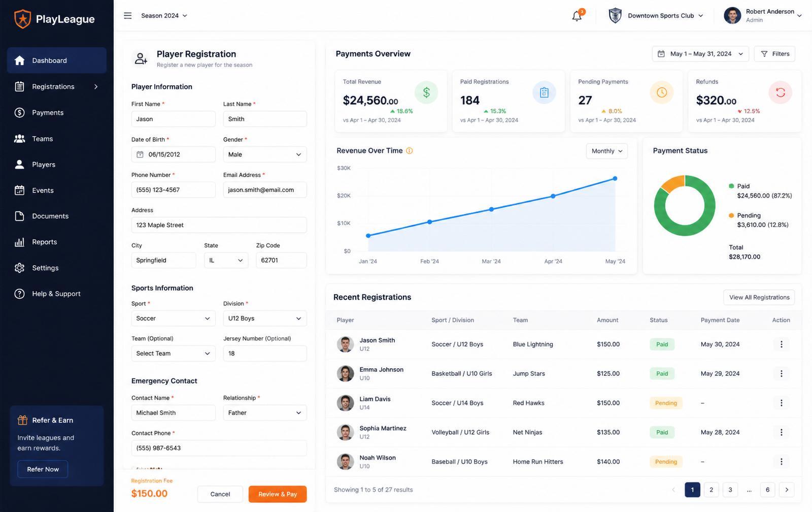Screen dimensions: 812x512
Task: Click the Paid legend entry in Payment Status
Action: point(760,191)
